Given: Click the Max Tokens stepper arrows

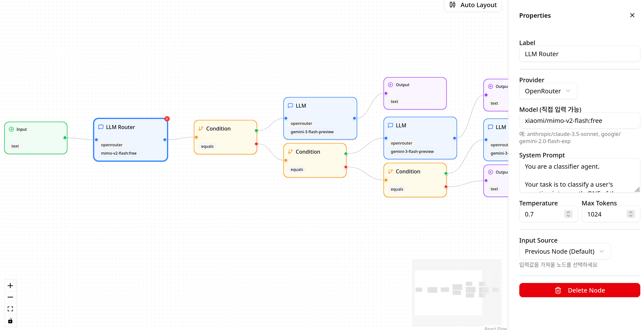Looking at the screenshot, I should tap(630, 214).
